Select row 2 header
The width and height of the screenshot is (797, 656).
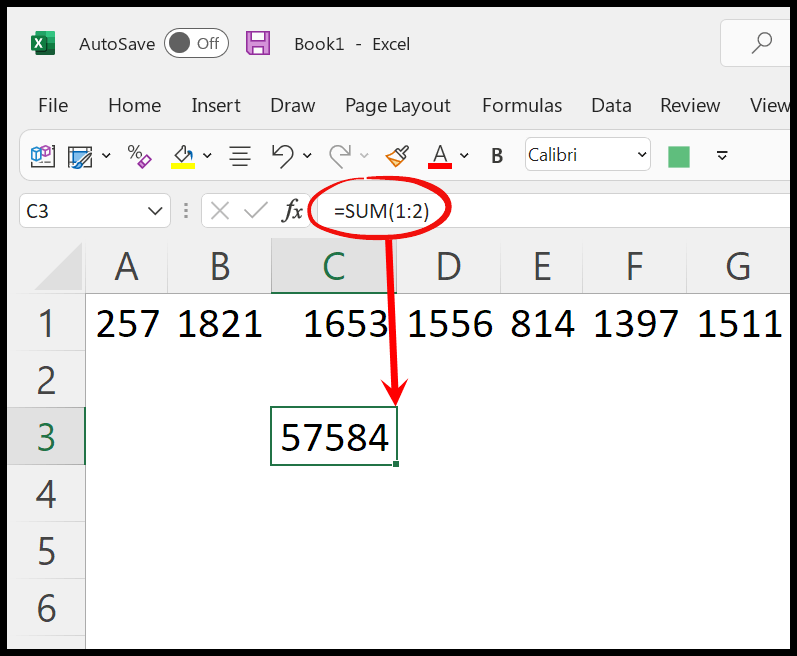click(46, 379)
